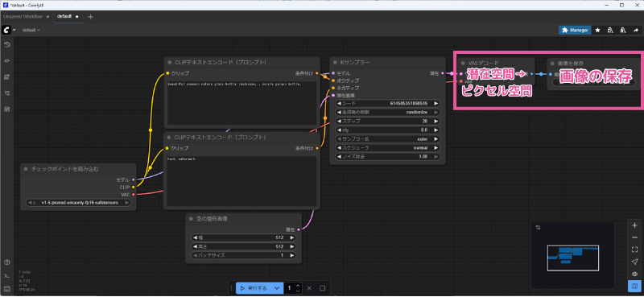The height and width of the screenshot is (297, 644).
Task: Toggle the console terminal panel icon
Action: 6,275
